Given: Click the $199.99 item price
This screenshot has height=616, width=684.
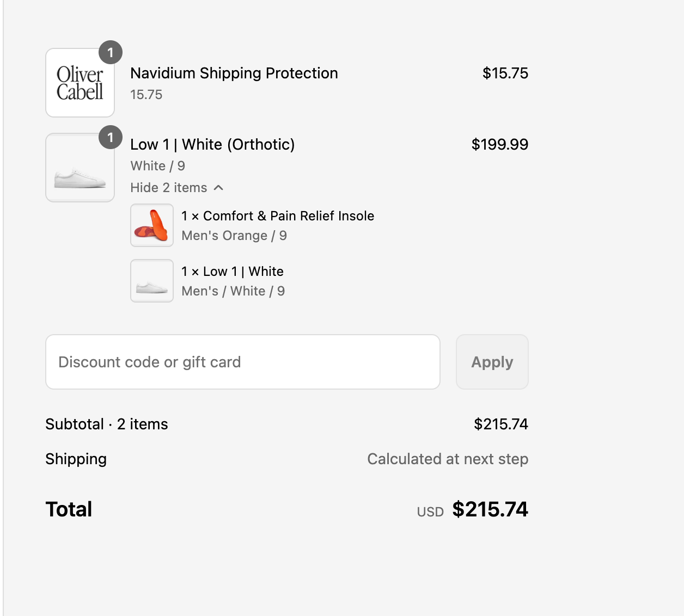Looking at the screenshot, I should pos(500,144).
